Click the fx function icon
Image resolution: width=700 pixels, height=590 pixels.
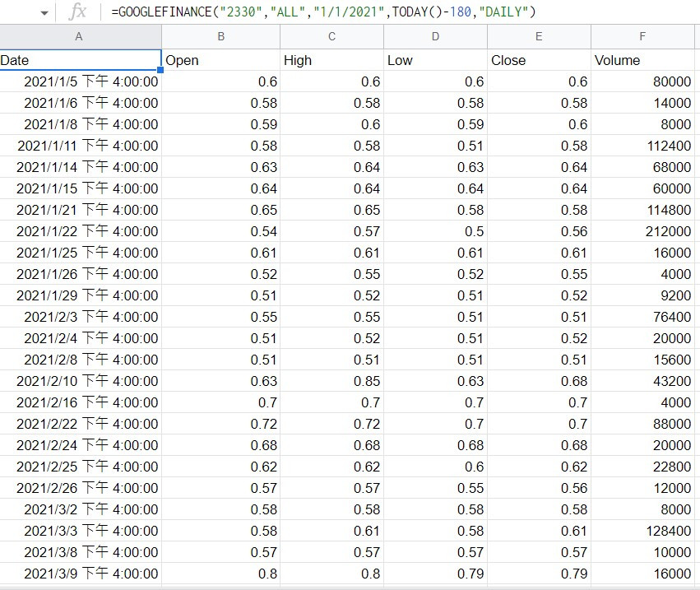(x=77, y=12)
